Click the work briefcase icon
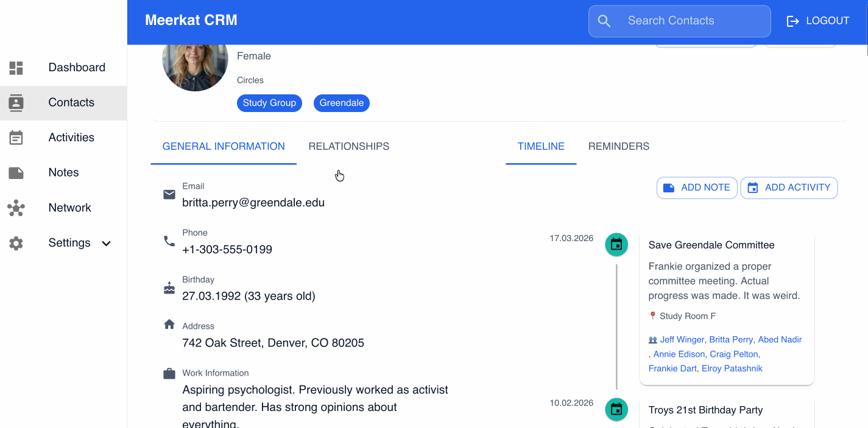Screen dimensions: 868x428 pos(169,374)
